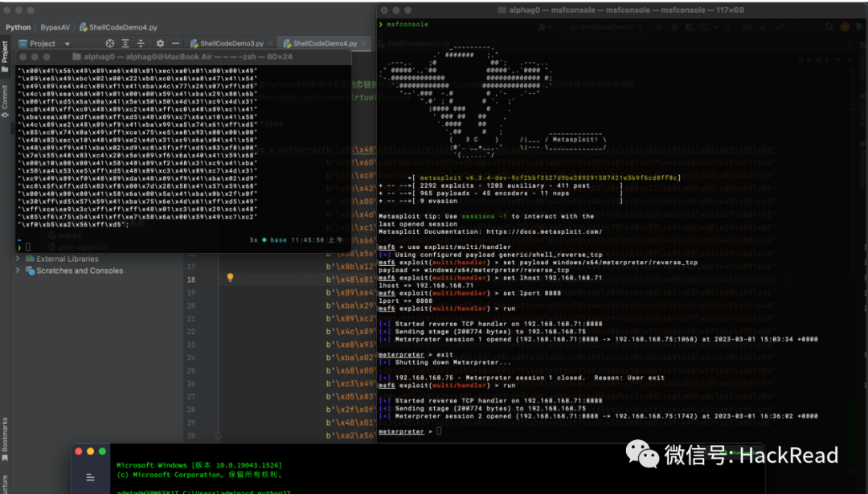Close the ShellCodeDemo4.py tab
Viewport: 868px width, 494px height.
[x=364, y=43]
